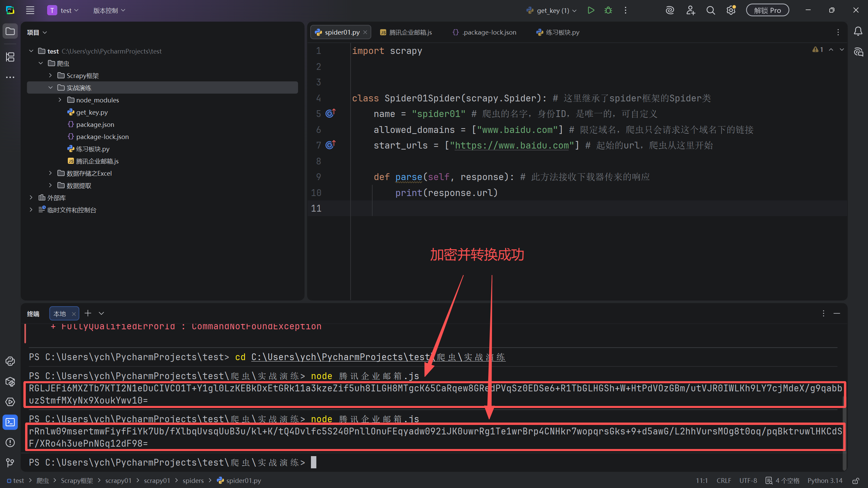This screenshot has height=488, width=868.
Task: Select package.json in project tree
Action: pyautogui.click(x=95, y=124)
